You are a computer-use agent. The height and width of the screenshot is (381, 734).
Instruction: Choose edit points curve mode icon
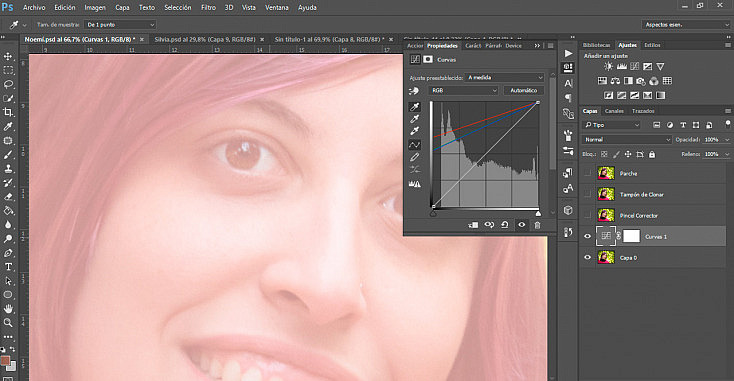pyautogui.click(x=414, y=145)
